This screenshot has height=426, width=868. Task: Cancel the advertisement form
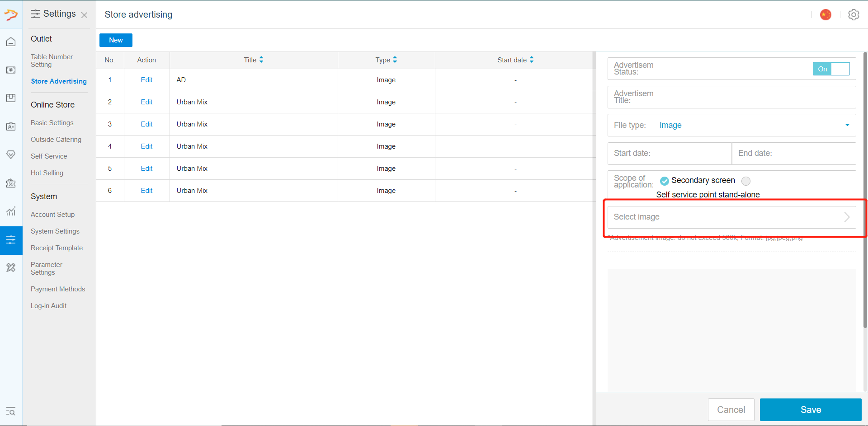[731, 410]
